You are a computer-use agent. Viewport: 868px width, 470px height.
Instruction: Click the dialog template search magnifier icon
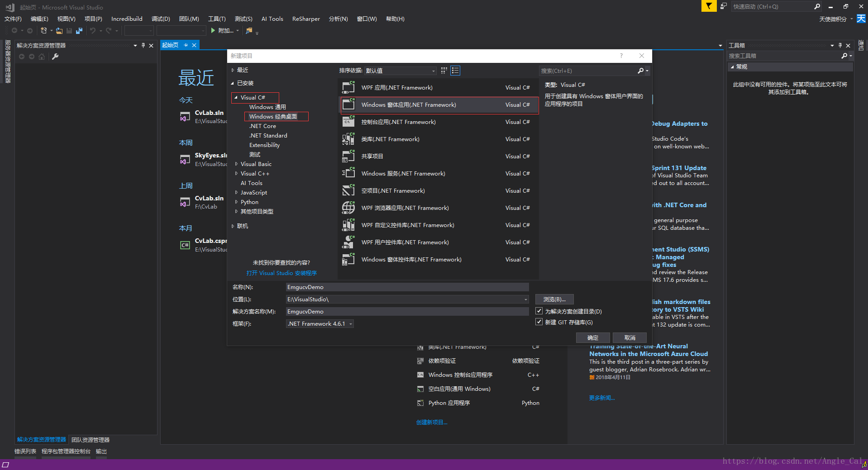coord(640,71)
